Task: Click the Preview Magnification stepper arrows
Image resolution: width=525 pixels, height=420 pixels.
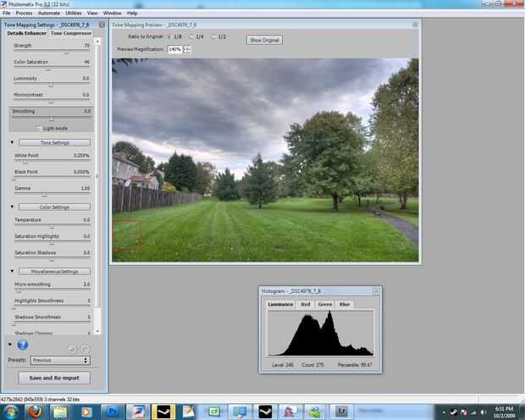Action: click(187, 50)
